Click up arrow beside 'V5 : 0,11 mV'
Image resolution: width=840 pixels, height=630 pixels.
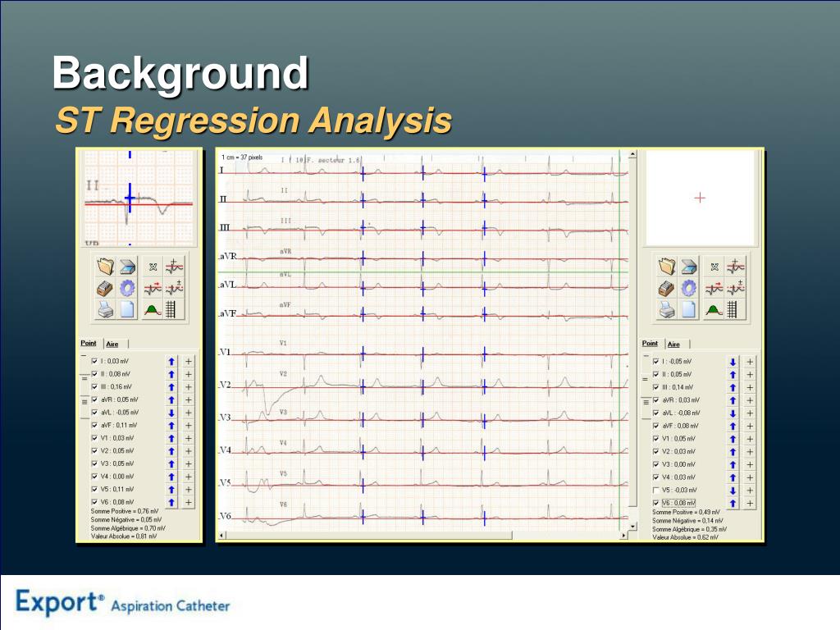(x=171, y=490)
